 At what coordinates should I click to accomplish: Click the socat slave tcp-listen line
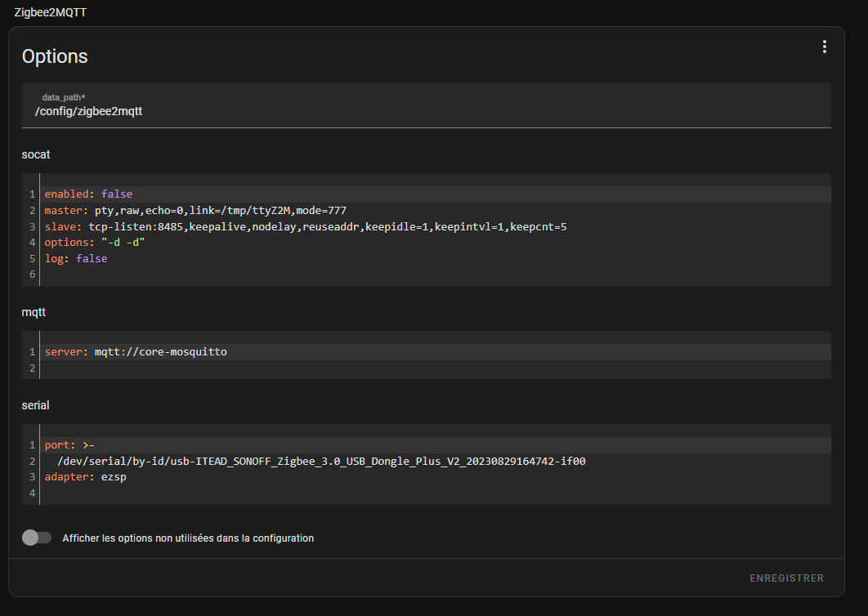pos(305,226)
